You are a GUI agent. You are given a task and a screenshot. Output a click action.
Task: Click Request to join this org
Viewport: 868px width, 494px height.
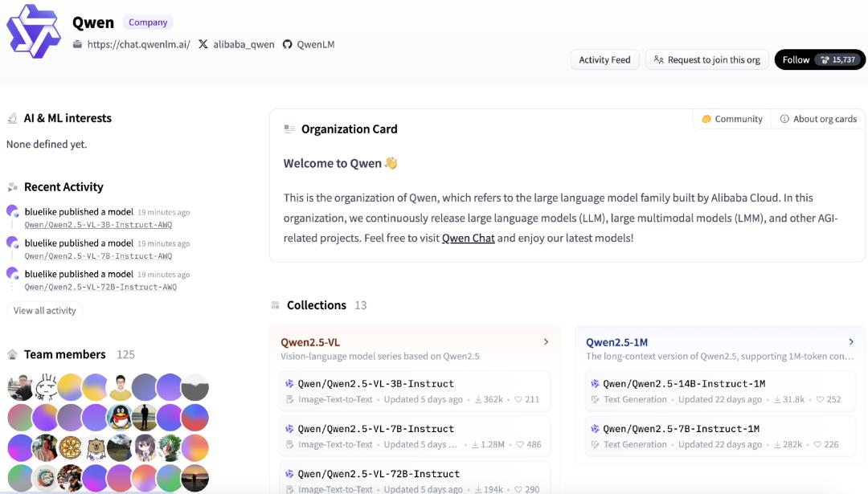[x=707, y=59]
